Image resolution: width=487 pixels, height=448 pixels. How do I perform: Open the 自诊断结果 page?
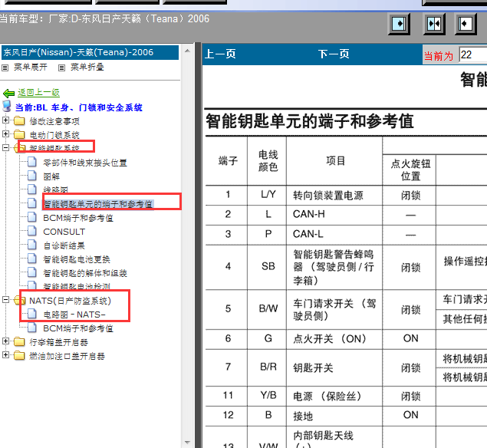64,245
